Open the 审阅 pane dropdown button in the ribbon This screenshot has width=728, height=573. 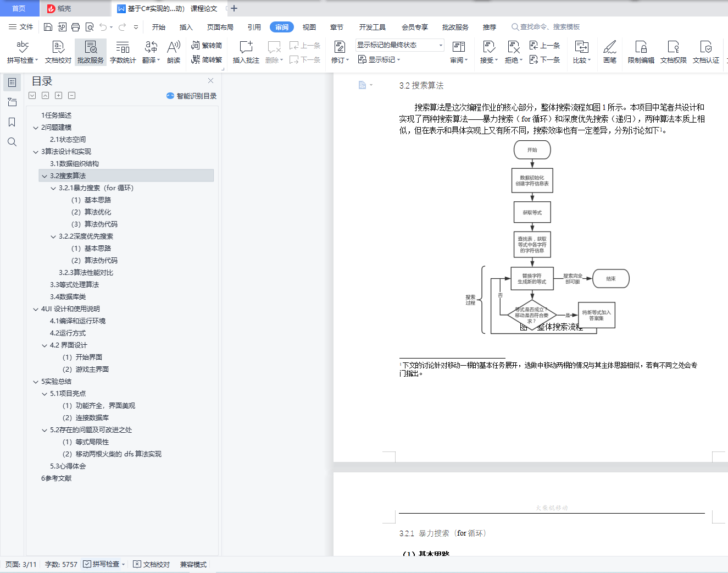click(x=459, y=52)
